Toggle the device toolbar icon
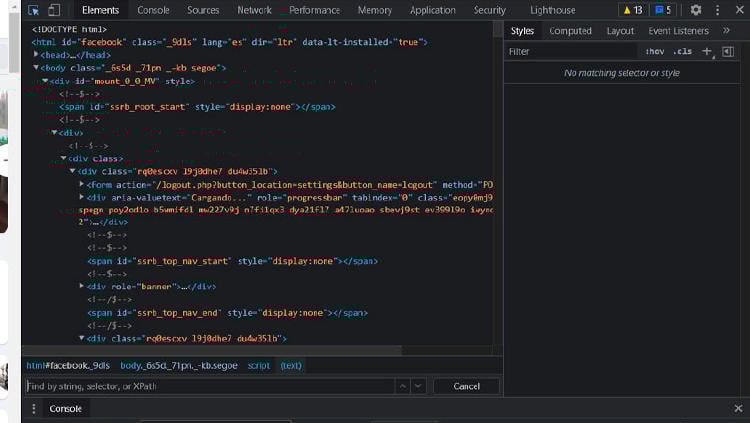The height and width of the screenshot is (423, 750). pos(54,10)
